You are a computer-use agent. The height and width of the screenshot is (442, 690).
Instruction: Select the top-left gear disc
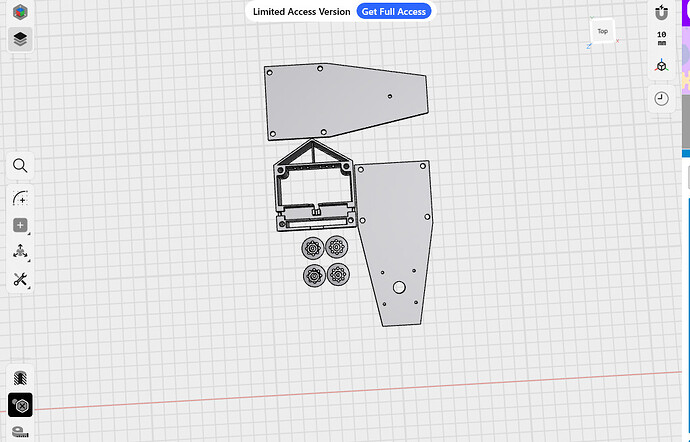pyautogui.click(x=313, y=249)
